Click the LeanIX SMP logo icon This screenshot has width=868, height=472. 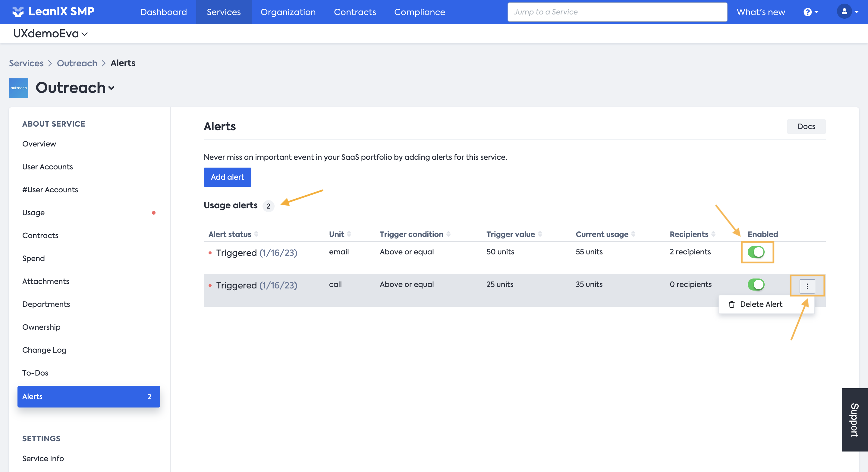coord(18,12)
